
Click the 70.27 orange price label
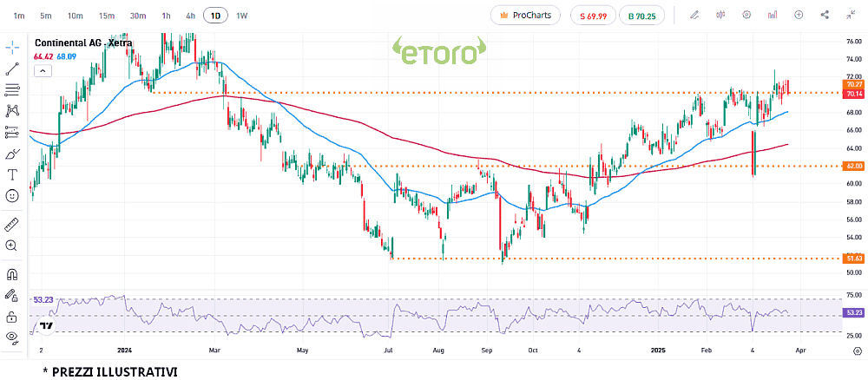click(x=854, y=85)
